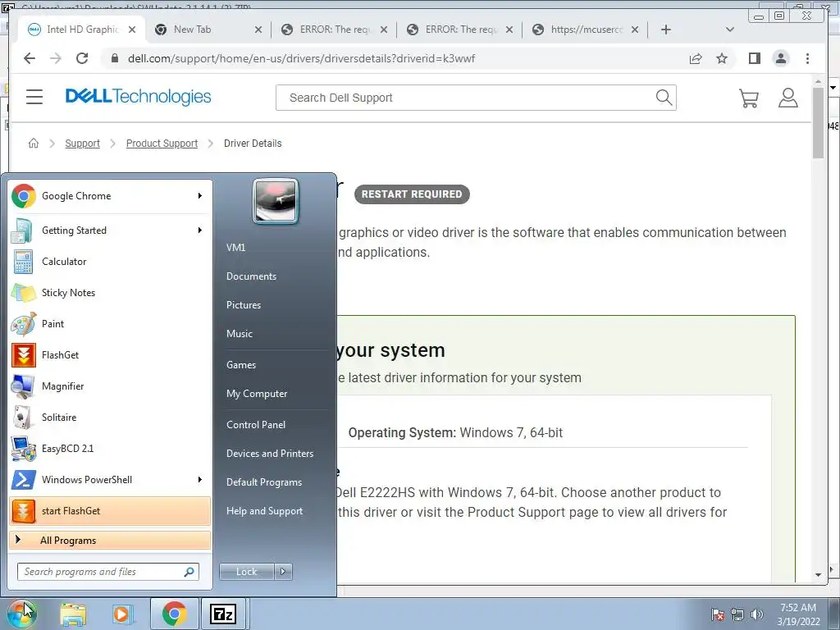Launch Paint from Start menu
The height and width of the screenshot is (630, 840).
pyautogui.click(x=110, y=323)
